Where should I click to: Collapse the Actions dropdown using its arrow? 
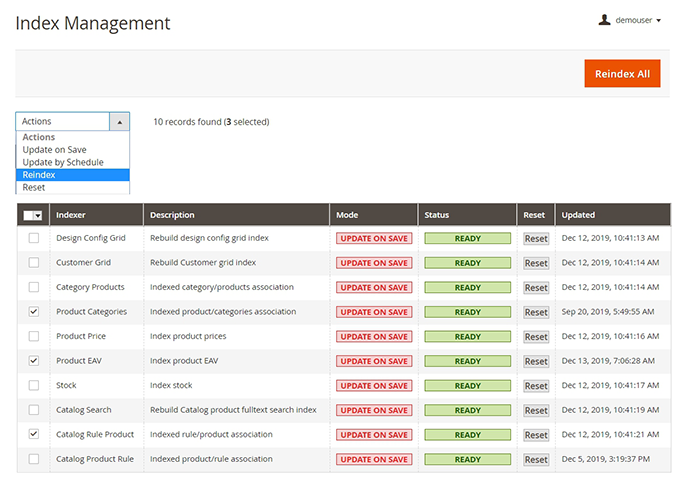coord(120,122)
